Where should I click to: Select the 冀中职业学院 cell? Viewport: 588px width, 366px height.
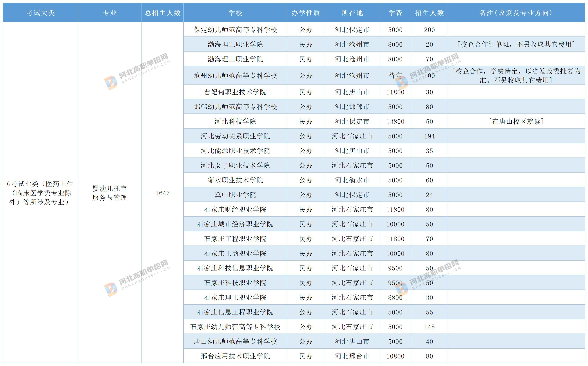click(x=235, y=194)
